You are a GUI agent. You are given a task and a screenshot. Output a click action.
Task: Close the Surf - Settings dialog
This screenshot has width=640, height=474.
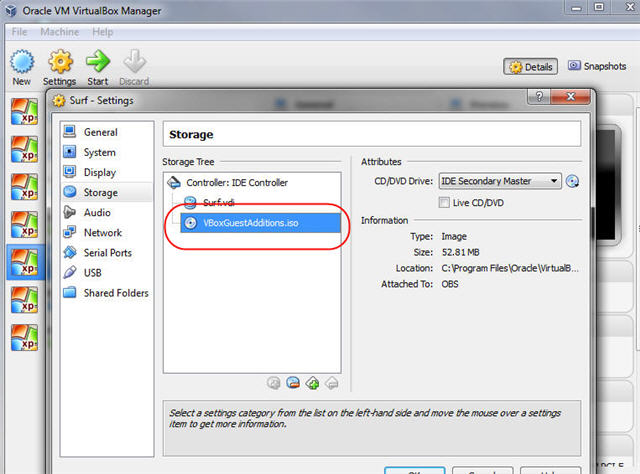tap(570, 97)
